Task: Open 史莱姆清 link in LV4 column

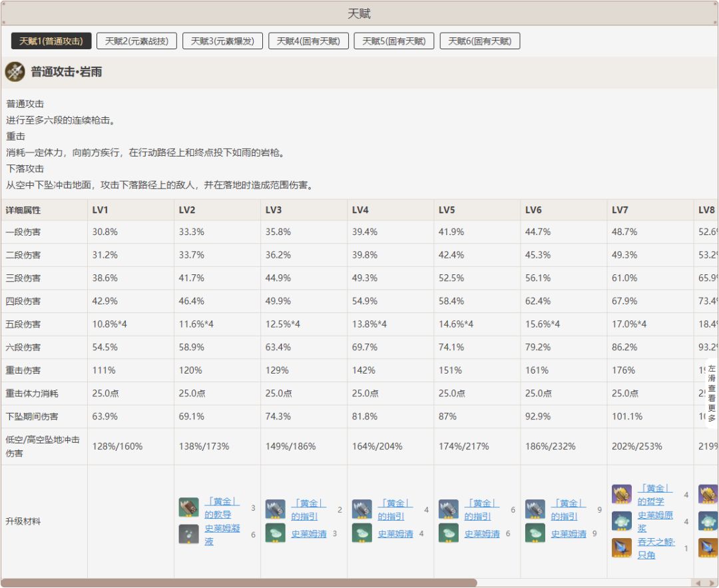Action: click(395, 534)
